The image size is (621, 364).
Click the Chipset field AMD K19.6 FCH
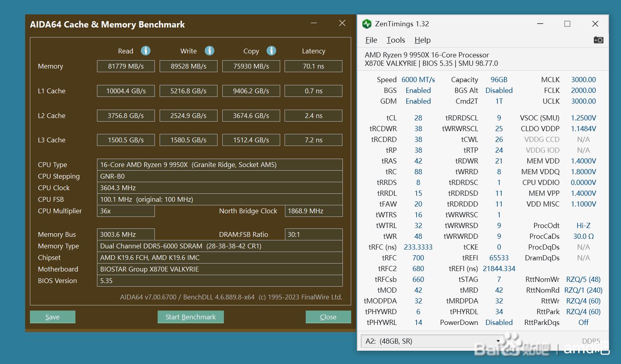(220, 258)
